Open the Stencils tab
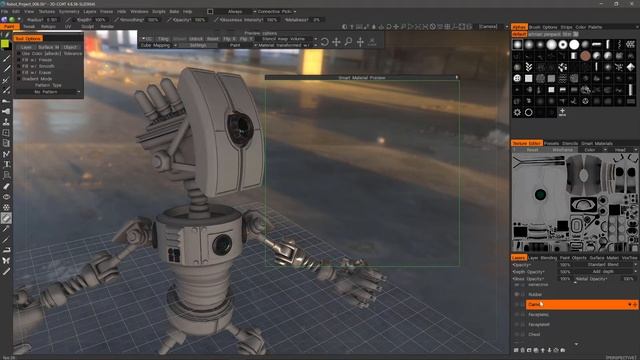The height and width of the screenshot is (360, 640). (570, 144)
